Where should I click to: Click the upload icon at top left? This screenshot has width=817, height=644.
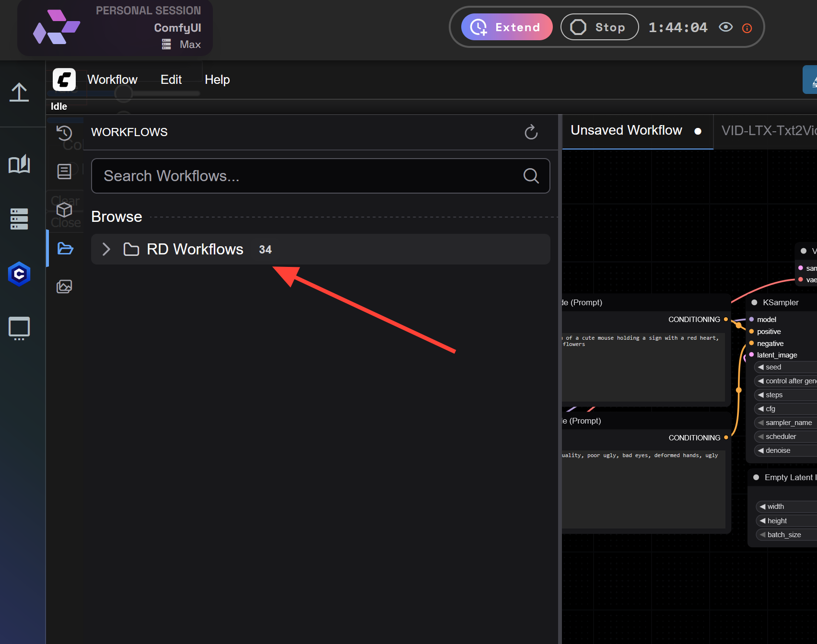[19, 92]
